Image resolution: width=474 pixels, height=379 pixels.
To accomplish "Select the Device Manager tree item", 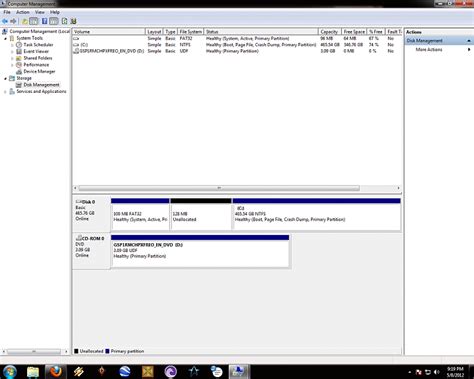I will click(39, 71).
